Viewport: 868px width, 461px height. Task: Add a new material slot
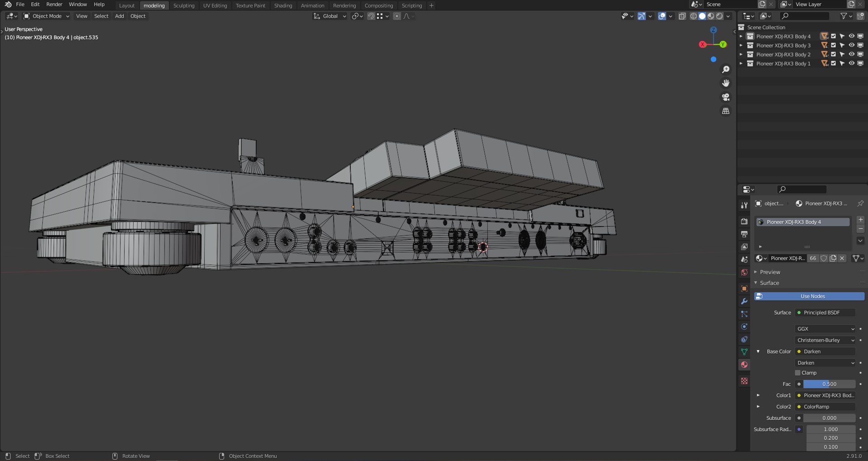point(860,220)
